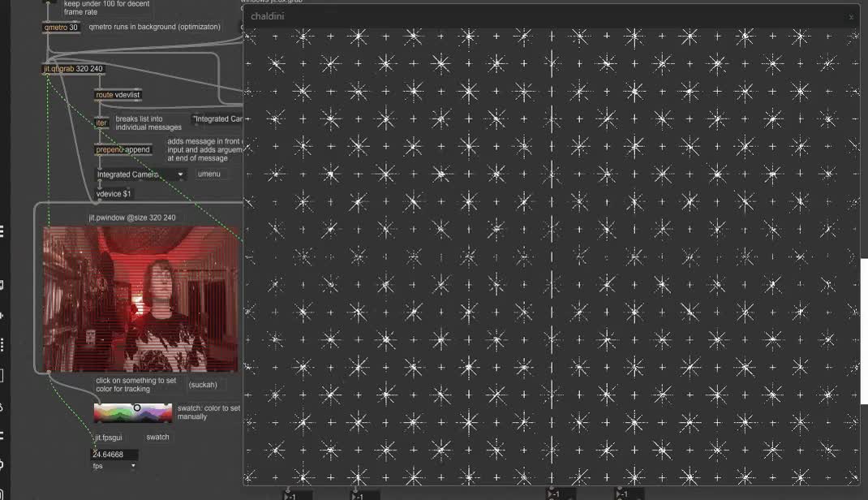This screenshot has height=500, width=868.
Task: Select "click on something to set color" comment
Action: (136, 384)
